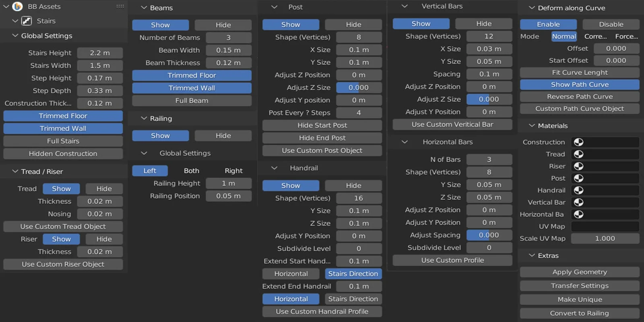
Task: Choose Full Stairs construction option
Action: 63,141
